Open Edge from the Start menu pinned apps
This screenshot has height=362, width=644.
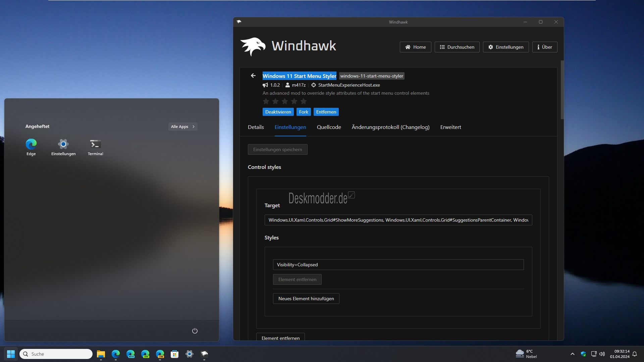[31, 147]
